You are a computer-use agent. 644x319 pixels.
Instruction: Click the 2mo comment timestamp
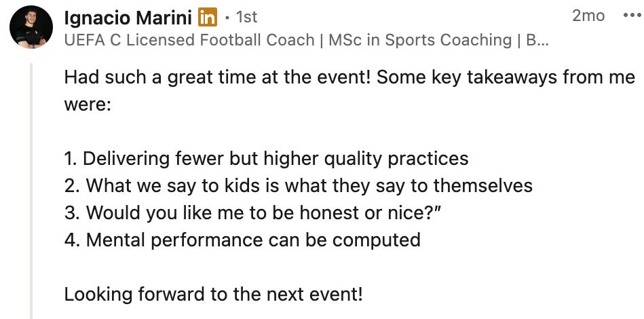point(588,16)
